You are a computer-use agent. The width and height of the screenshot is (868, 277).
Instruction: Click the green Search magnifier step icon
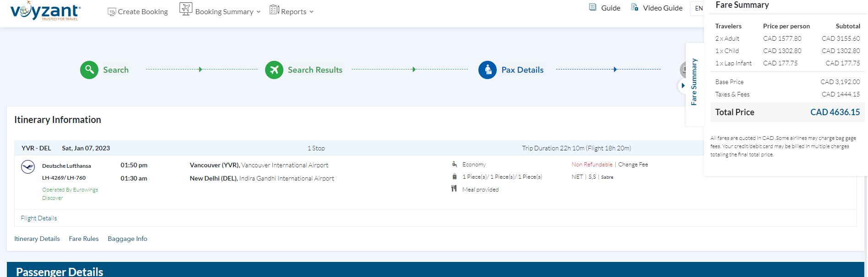89,70
